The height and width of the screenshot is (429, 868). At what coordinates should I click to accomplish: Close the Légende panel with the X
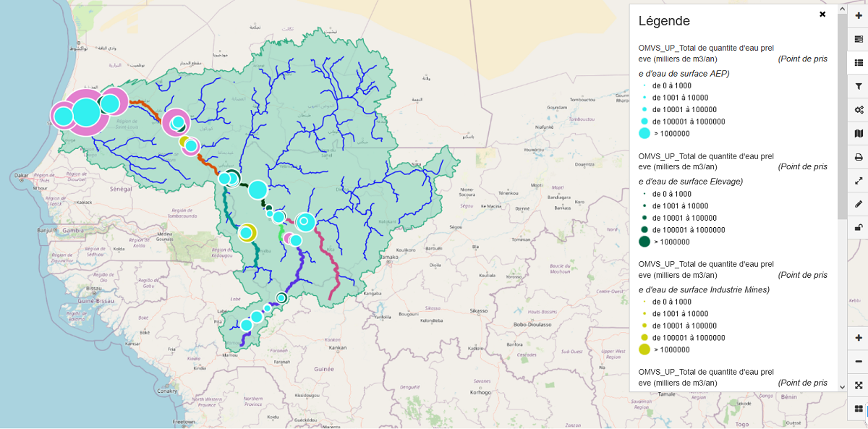tap(822, 14)
